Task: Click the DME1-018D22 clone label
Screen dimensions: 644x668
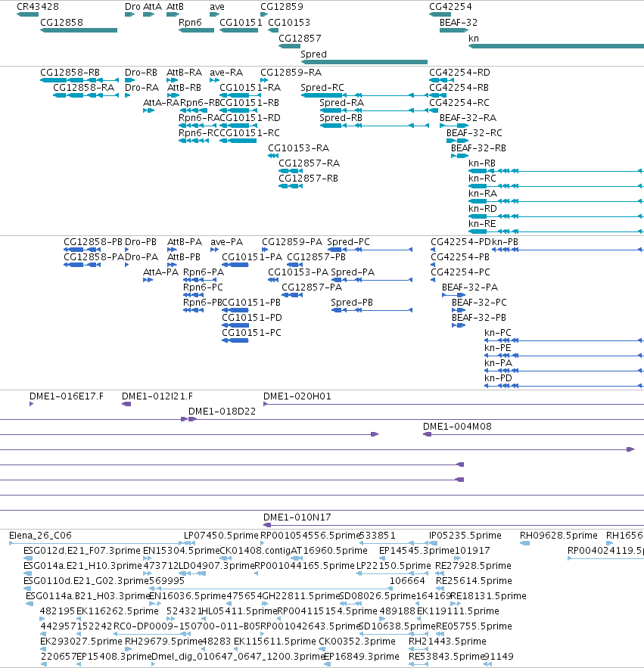Action: pyautogui.click(x=222, y=412)
